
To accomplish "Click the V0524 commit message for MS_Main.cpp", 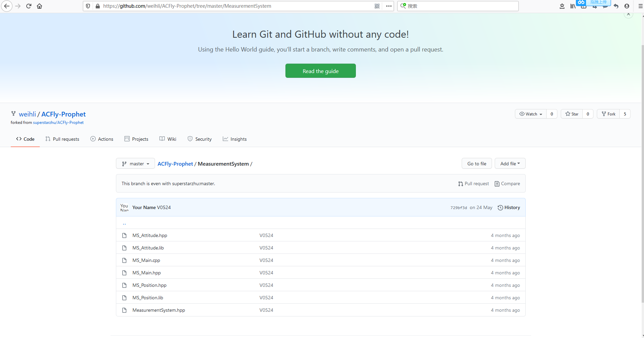I will coord(266,260).
